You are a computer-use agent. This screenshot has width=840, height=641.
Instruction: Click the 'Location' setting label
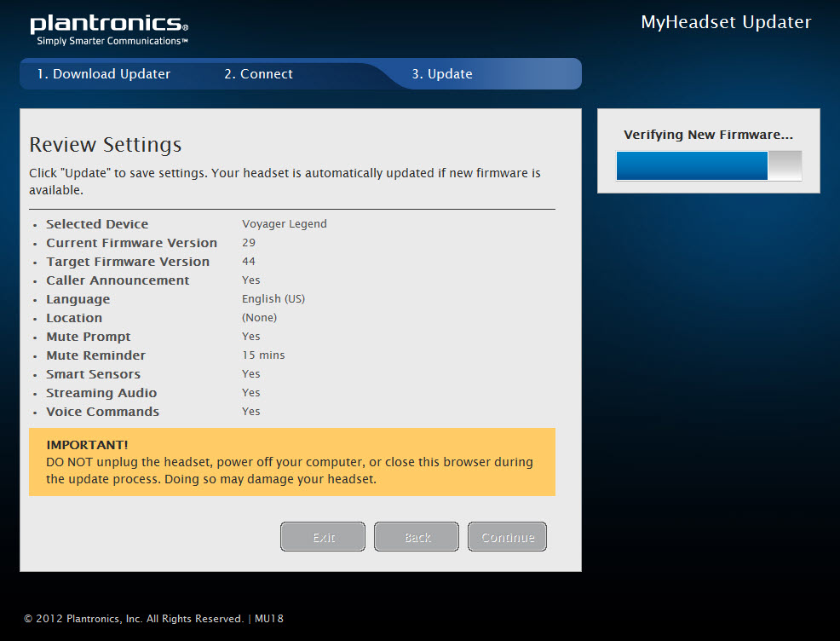[74, 318]
